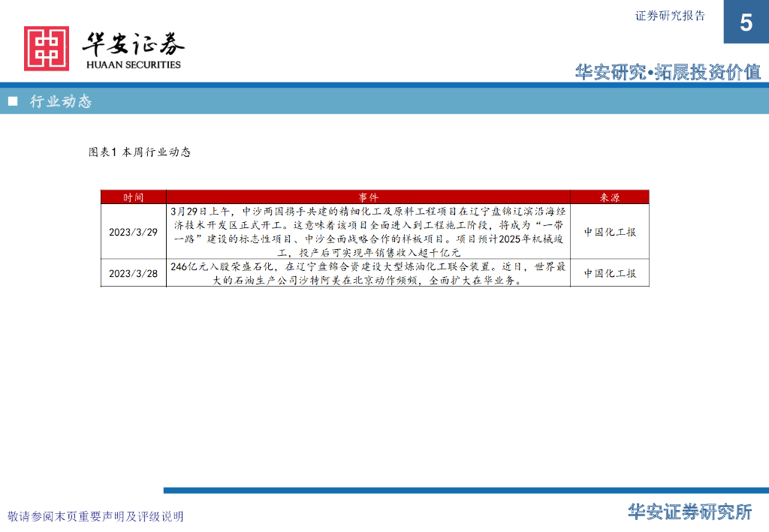
Task: Click the 时间 column header
Action: tap(134, 197)
